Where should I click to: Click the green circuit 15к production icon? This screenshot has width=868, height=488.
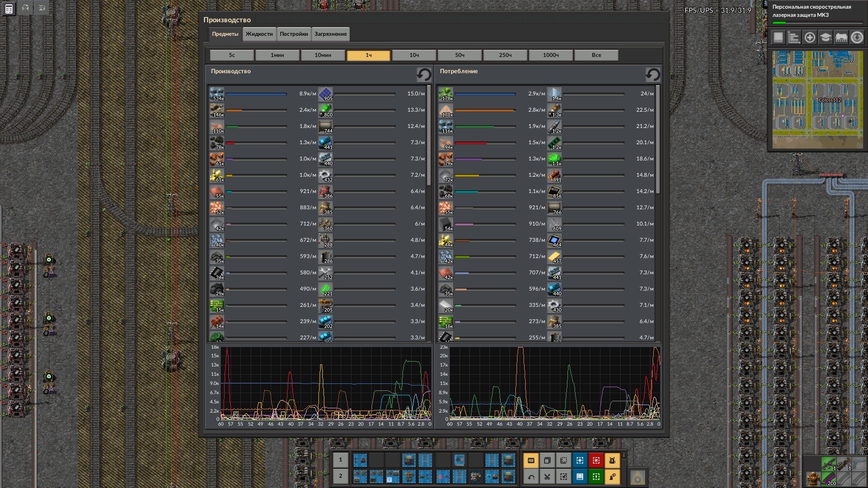click(x=216, y=305)
